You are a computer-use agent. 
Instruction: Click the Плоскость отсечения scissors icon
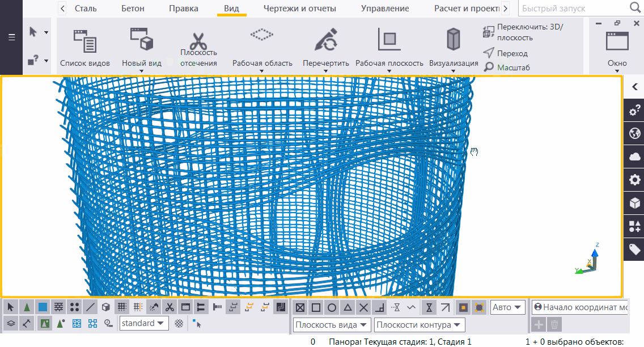[198, 41]
